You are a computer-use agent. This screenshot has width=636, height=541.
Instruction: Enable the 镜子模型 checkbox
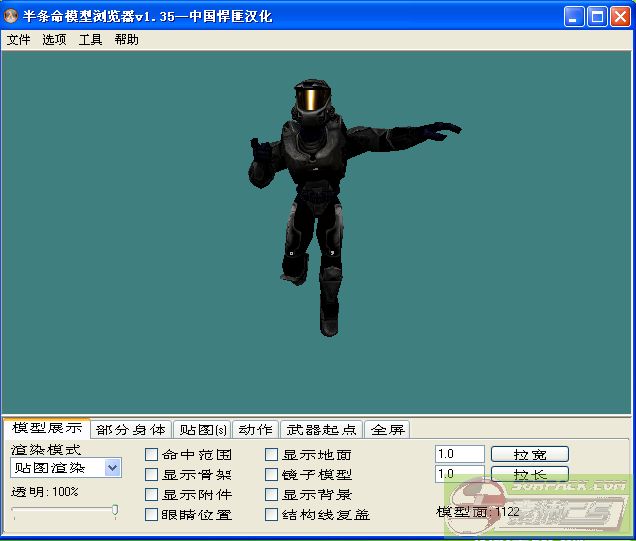click(x=272, y=475)
